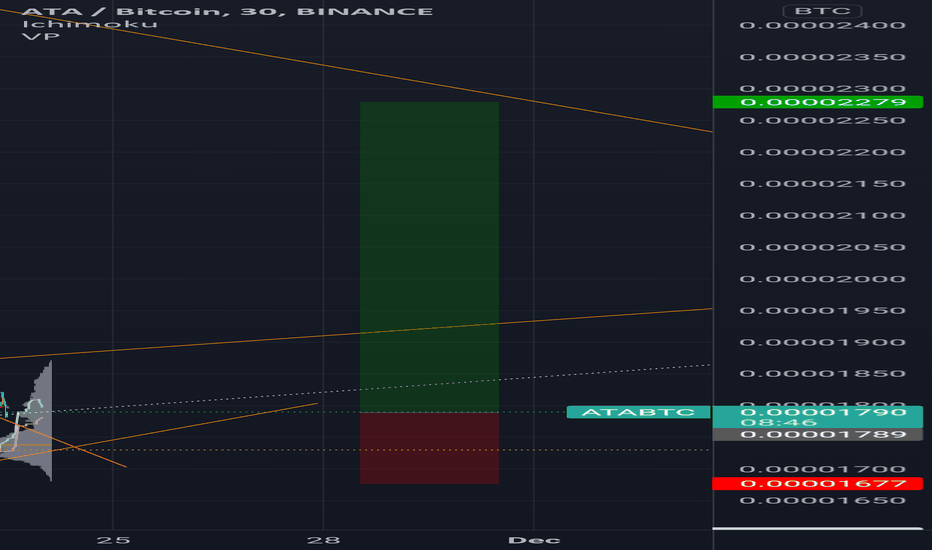Select the red stop-loss zone of long position
932x550 pixels.
coord(429,448)
